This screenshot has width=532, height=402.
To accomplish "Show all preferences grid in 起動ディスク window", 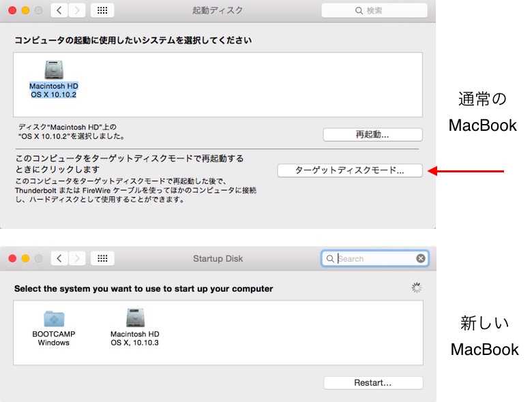I will pyautogui.click(x=102, y=10).
